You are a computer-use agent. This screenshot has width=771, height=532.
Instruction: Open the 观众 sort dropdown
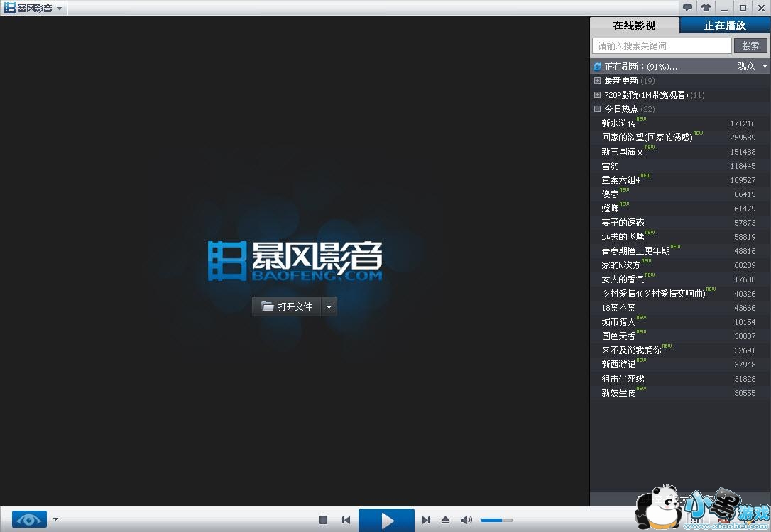click(752, 66)
